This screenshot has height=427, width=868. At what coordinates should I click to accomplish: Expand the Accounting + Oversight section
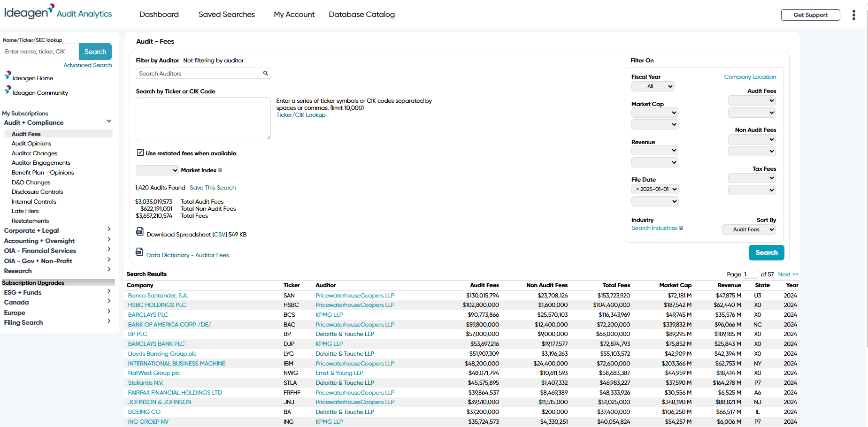click(109, 240)
